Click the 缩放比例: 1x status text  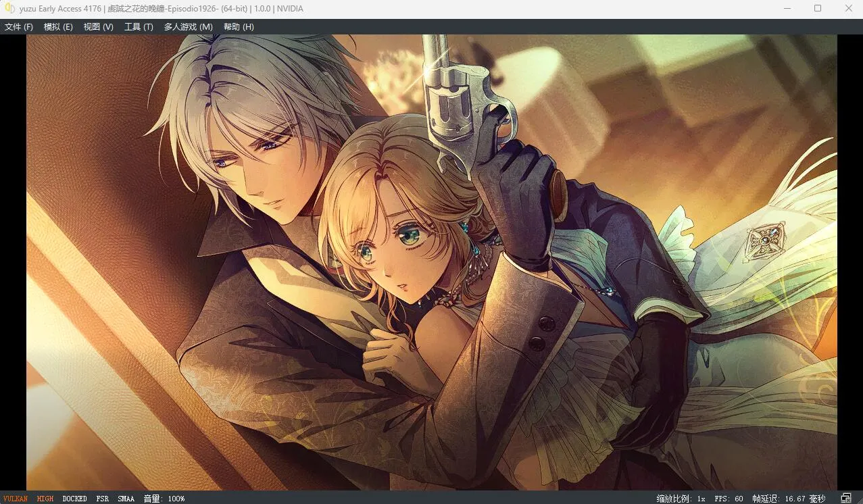(681, 499)
